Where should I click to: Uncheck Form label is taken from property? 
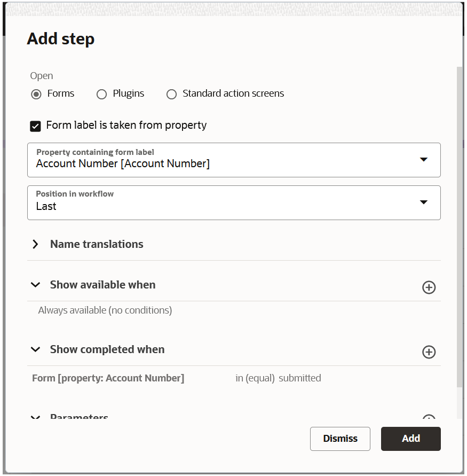tap(36, 126)
